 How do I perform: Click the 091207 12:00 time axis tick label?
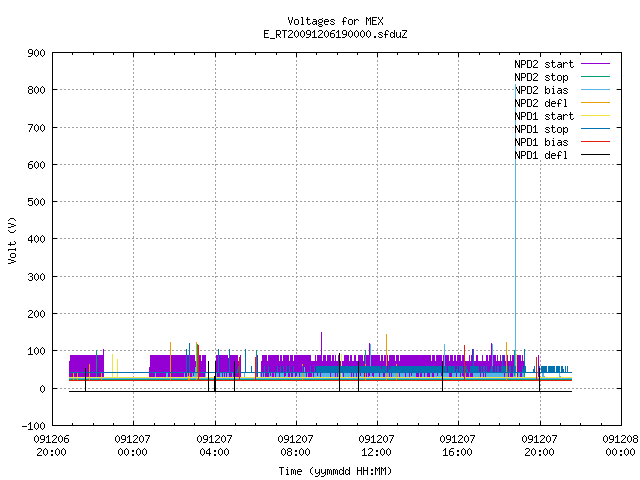(x=376, y=445)
